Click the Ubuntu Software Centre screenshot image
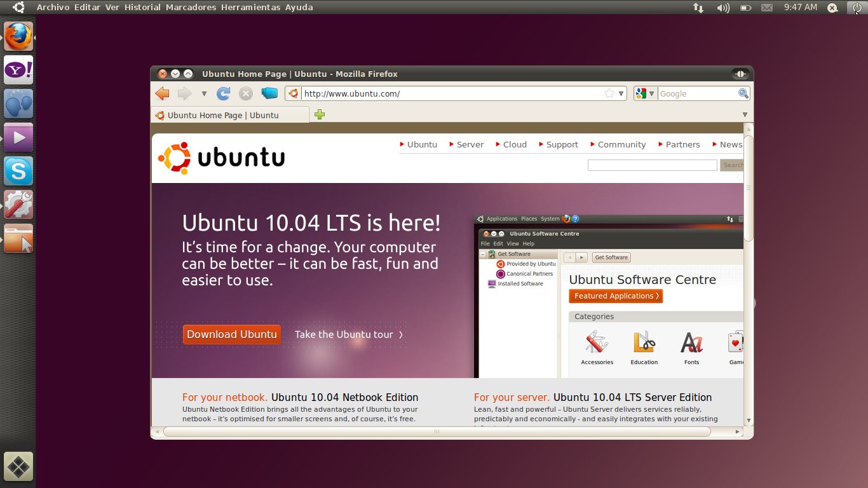Screen dimensions: 868x488 point(609,296)
